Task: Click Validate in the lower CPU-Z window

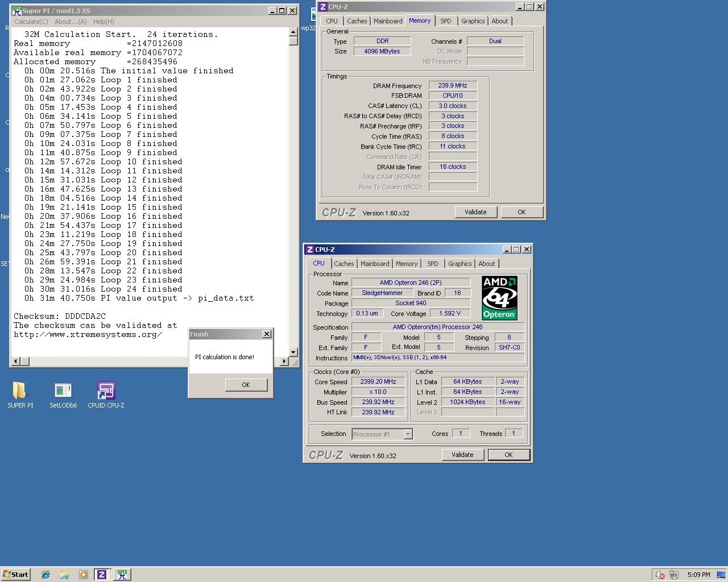Action: pos(462,455)
